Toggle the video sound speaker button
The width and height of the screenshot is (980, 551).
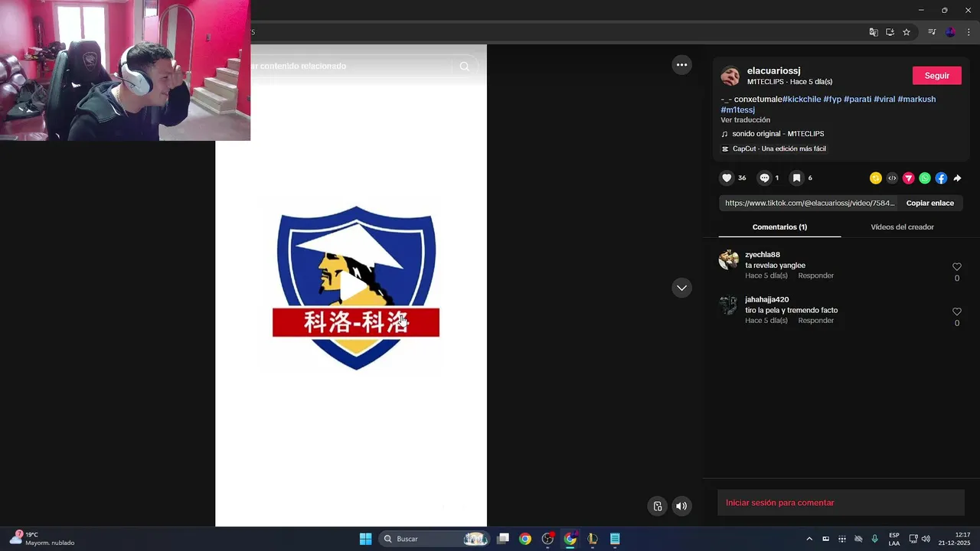[681, 506]
